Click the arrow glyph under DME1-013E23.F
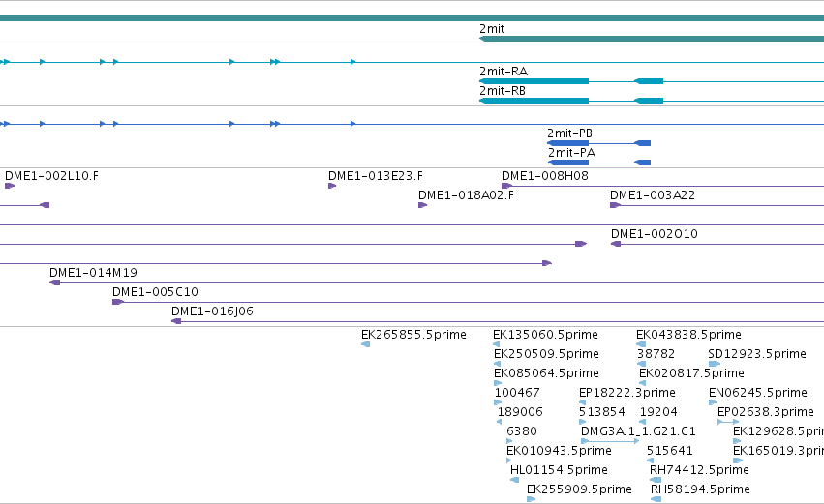This screenshot has height=504, width=824. [x=332, y=186]
